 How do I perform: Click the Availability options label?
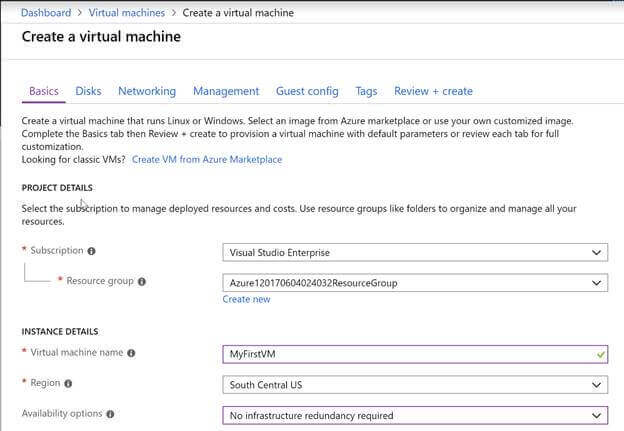[x=62, y=414]
